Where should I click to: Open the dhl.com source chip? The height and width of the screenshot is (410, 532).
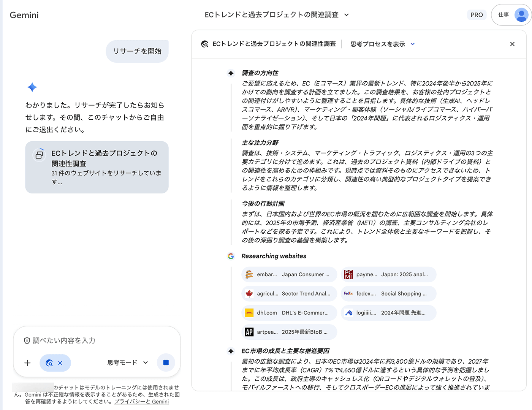pyautogui.click(x=289, y=313)
